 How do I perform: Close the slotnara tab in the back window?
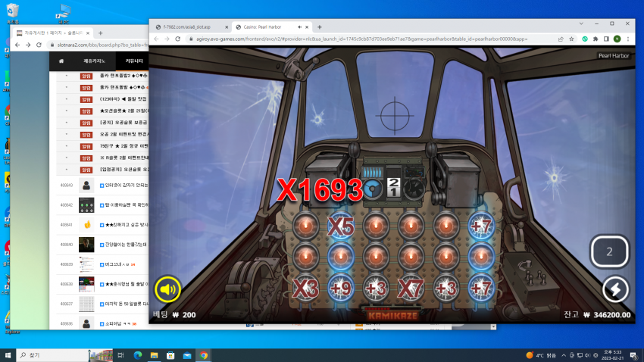(88, 33)
